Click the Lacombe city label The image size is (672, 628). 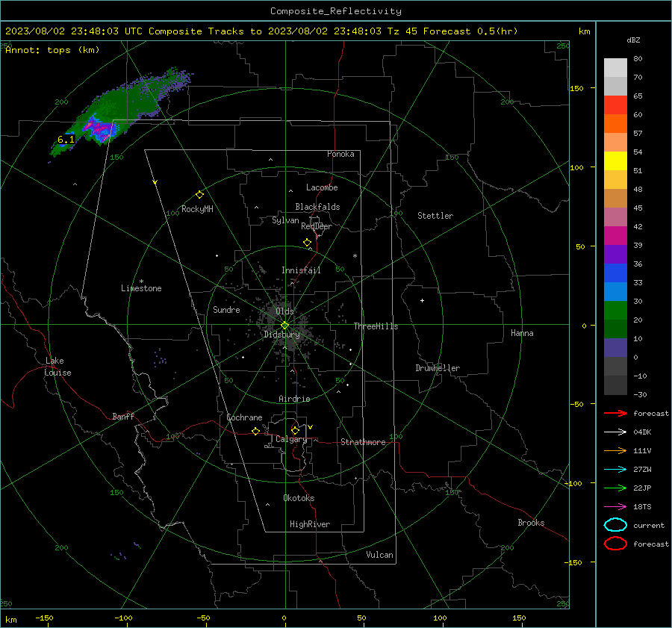(322, 187)
